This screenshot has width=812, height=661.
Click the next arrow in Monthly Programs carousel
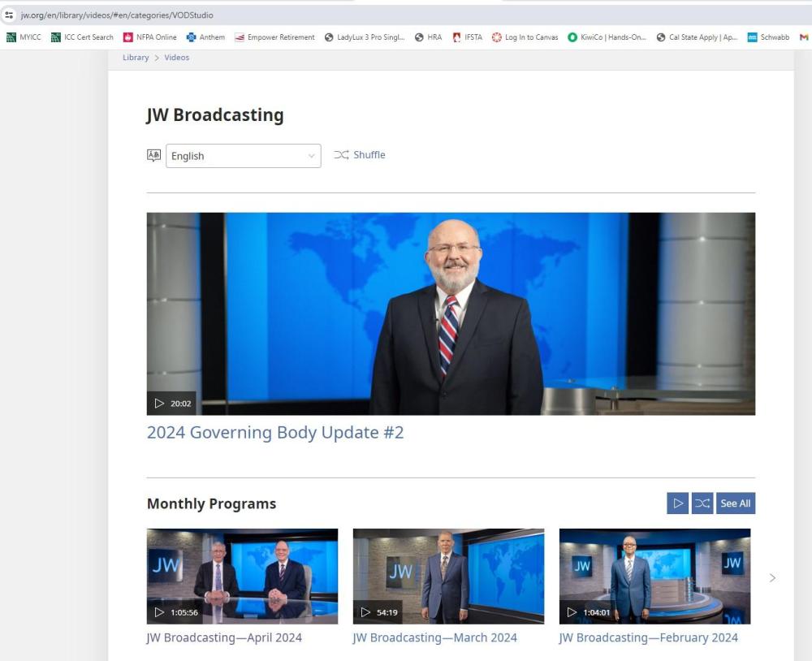[x=772, y=578]
